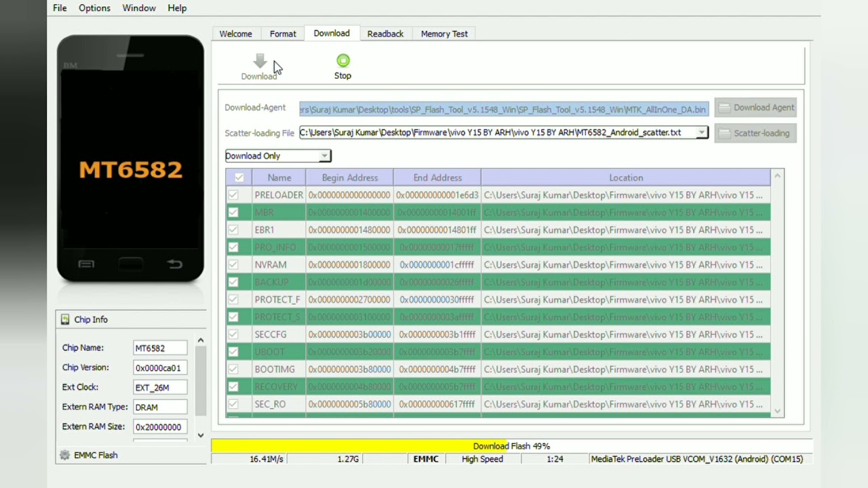868x488 pixels.
Task: Toggle the RECOVERY row checkbox
Action: click(x=233, y=386)
